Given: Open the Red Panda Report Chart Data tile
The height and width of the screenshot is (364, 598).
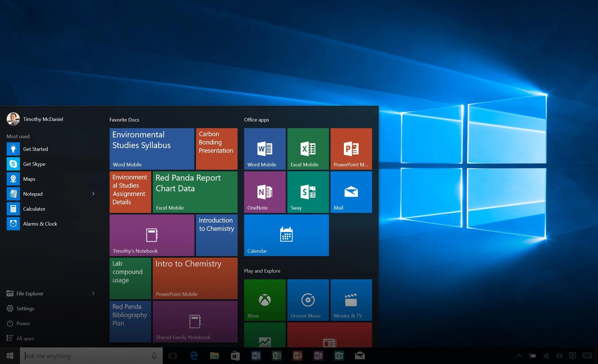Looking at the screenshot, I should pyautogui.click(x=195, y=192).
